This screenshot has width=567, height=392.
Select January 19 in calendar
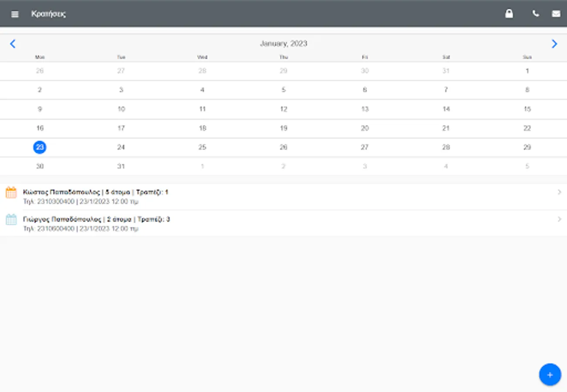coord(283,128)
